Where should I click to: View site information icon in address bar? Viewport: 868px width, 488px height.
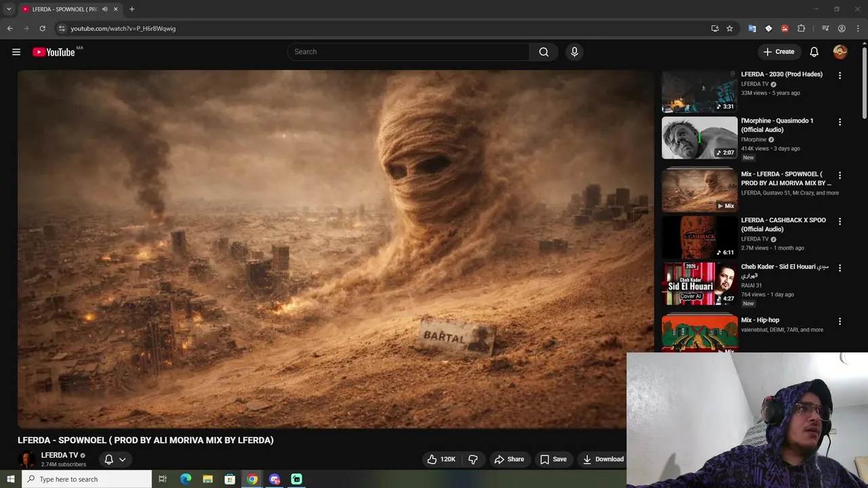tap(62, 28)
